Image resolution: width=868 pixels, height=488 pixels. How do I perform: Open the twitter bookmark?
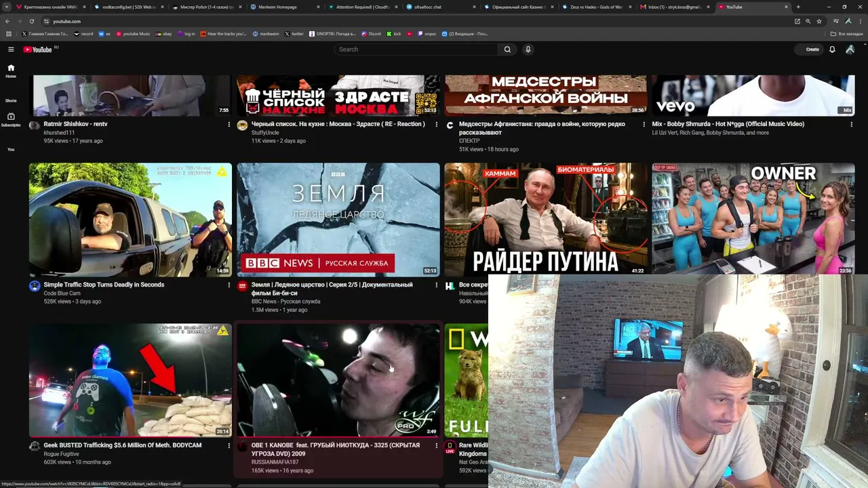(x=294, y=33)
